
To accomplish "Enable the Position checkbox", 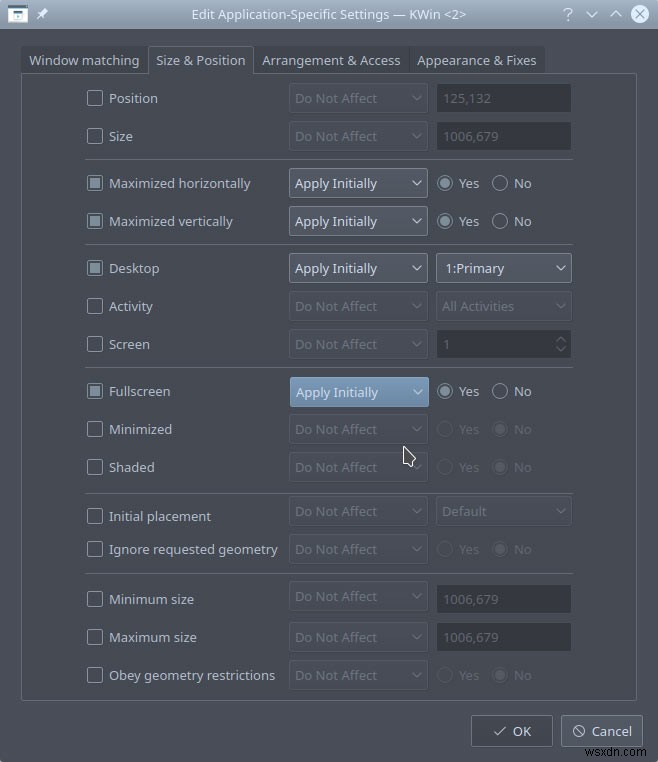I will point(95,98).
